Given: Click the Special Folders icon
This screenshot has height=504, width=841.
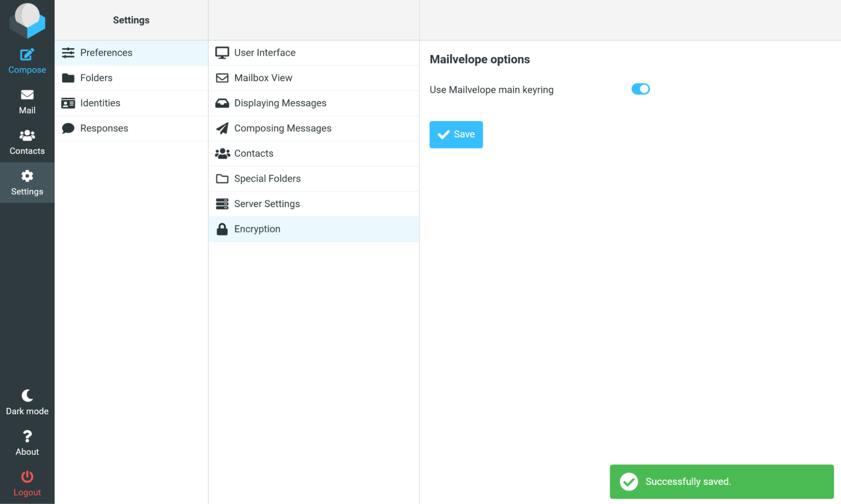Looking at the screenshot, I should 222,178.
